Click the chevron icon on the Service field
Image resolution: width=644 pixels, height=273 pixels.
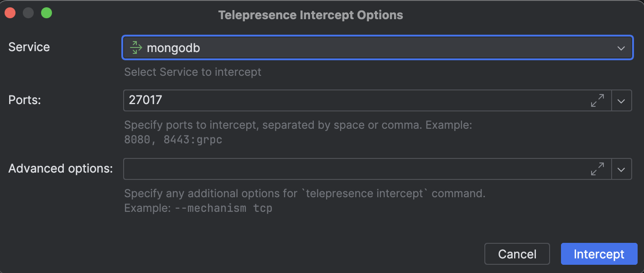tap(621, 47)
